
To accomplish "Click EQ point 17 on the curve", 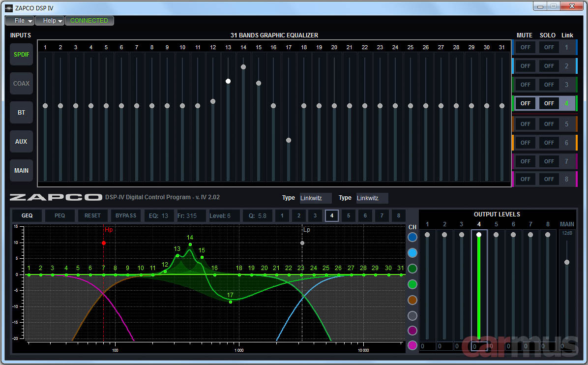I will pyautogui.click(x=230, y=302).
